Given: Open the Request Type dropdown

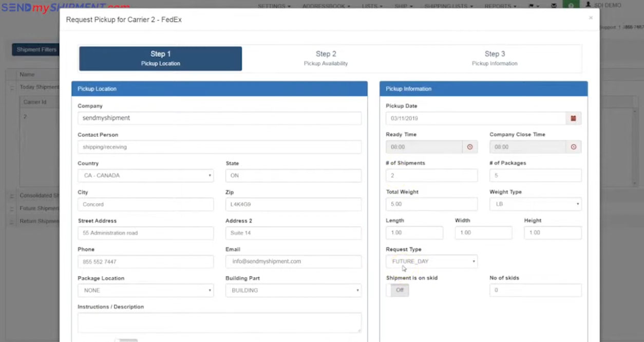Looking at the screenshot, I should point(431,261).
